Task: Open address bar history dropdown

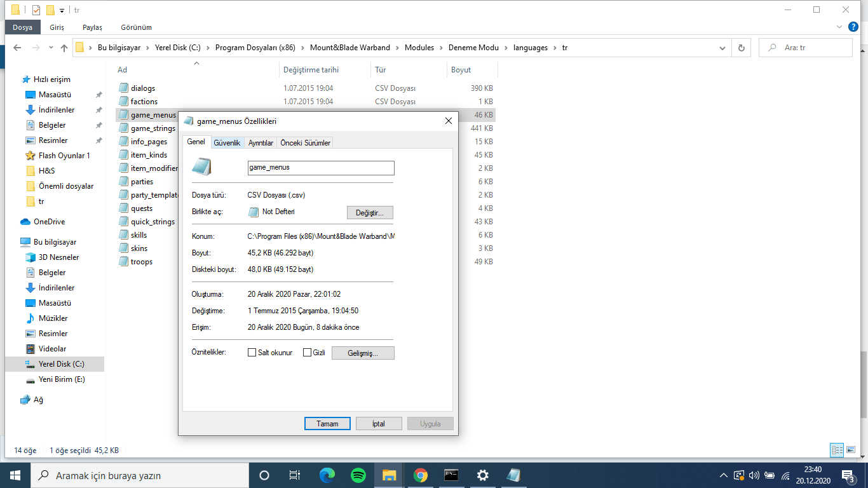Action: pyautogui.click(x=722, y=48)
